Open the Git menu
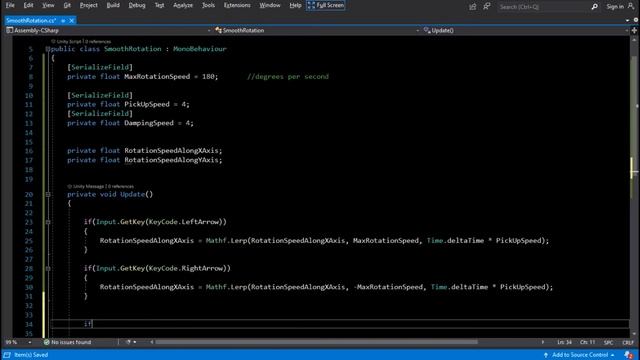 click(67, 5)
